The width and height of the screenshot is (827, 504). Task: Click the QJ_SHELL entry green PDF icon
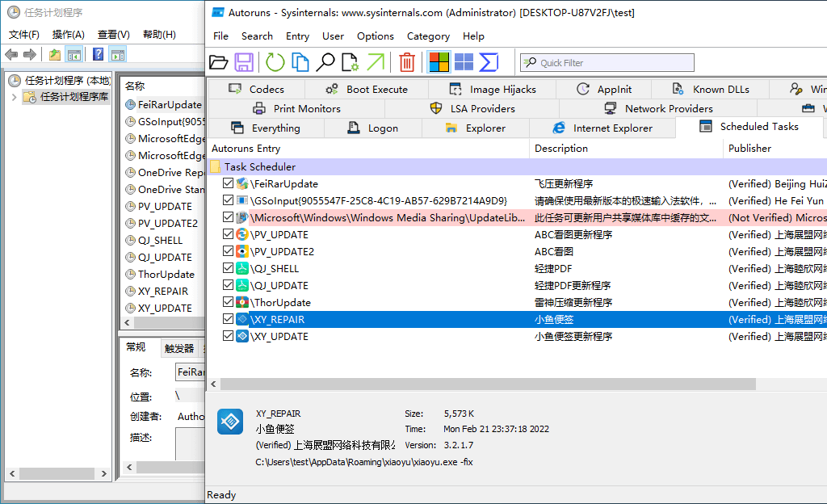point(242,268)
